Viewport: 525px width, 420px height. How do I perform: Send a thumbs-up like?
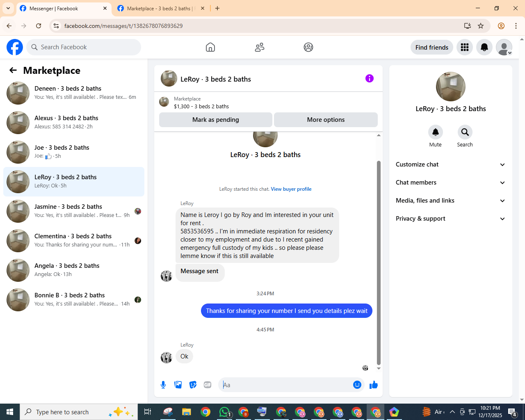tap(374, 385)
